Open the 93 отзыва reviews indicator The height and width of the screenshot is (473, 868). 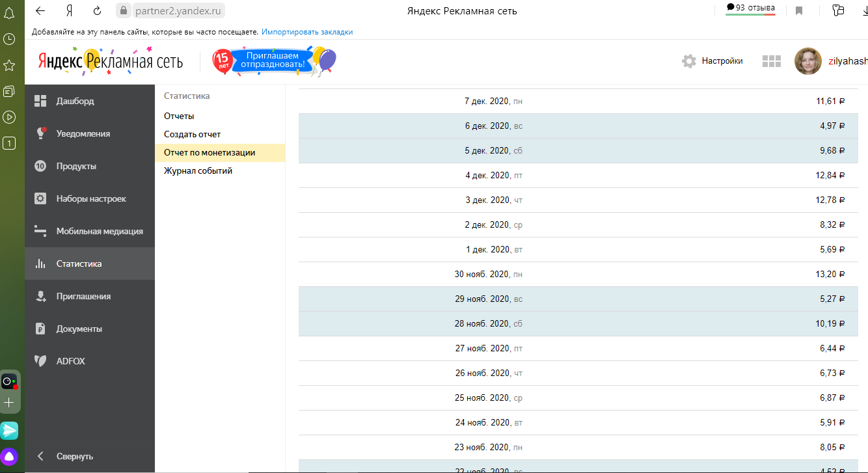[x=750, y=8]
